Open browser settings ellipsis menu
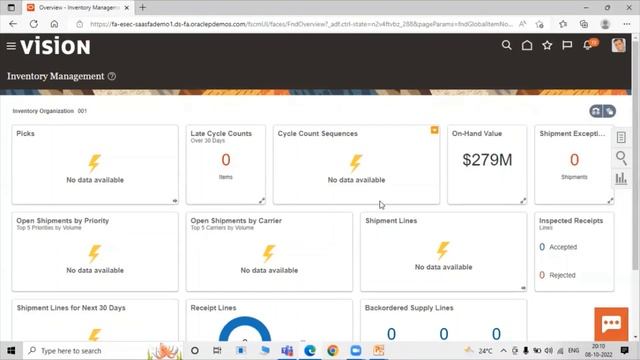640x360 pixels. click(x=627, y=24)
